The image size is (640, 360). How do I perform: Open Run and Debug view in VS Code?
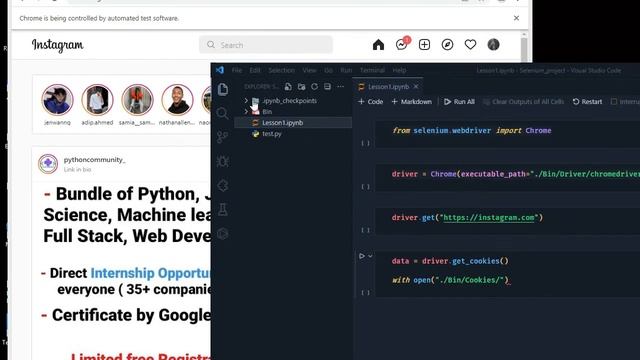pos(223,162)
